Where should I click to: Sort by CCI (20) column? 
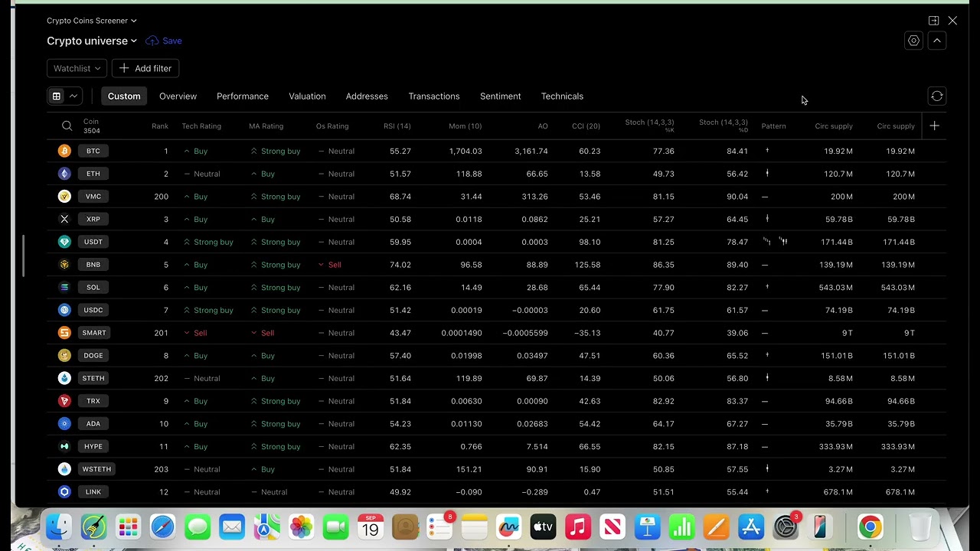click(x=586, y=126)
